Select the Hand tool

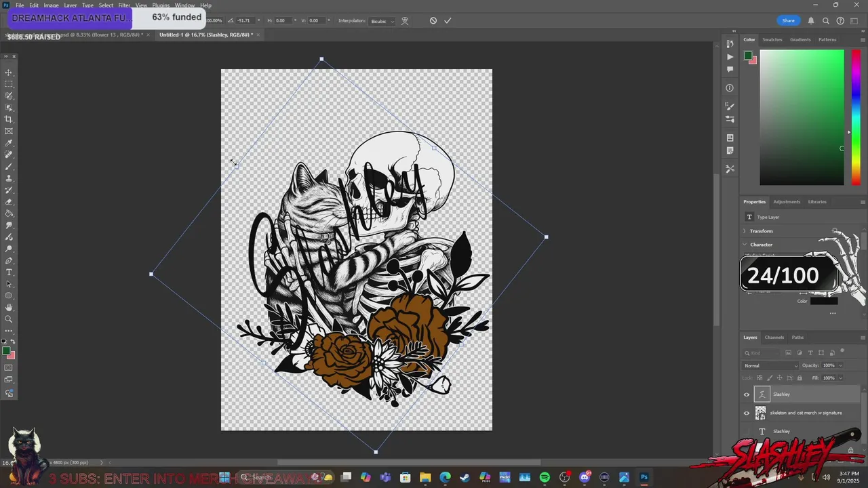point(9,308)
